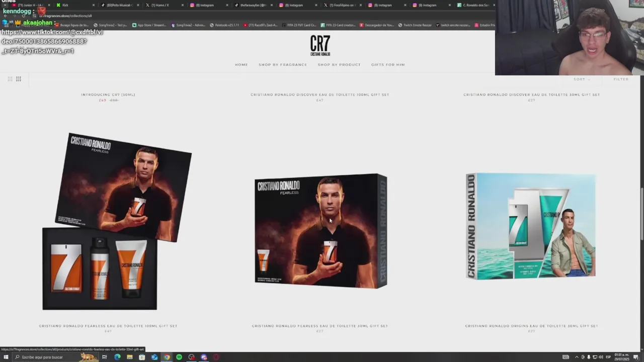The height and width of the screenshot is (362, 644).
Task: Open the Windows Start menu
Action: [6, 357]
